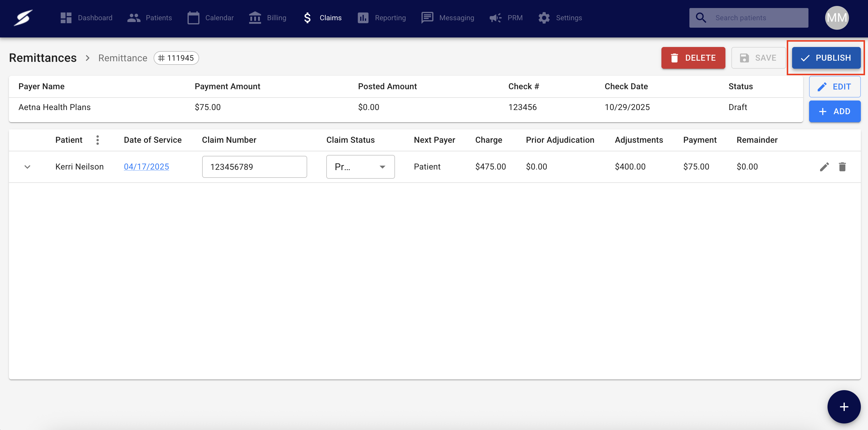868x430 pixels.
Task: Click the round plus floating action button
Action: point(844,407)
